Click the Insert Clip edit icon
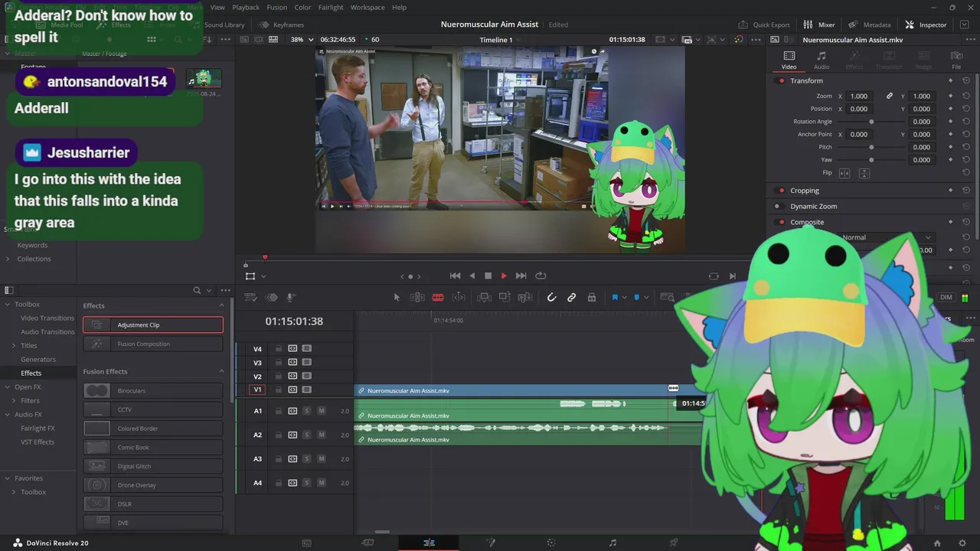Viewport: 980px width, 551px height. 484,297
